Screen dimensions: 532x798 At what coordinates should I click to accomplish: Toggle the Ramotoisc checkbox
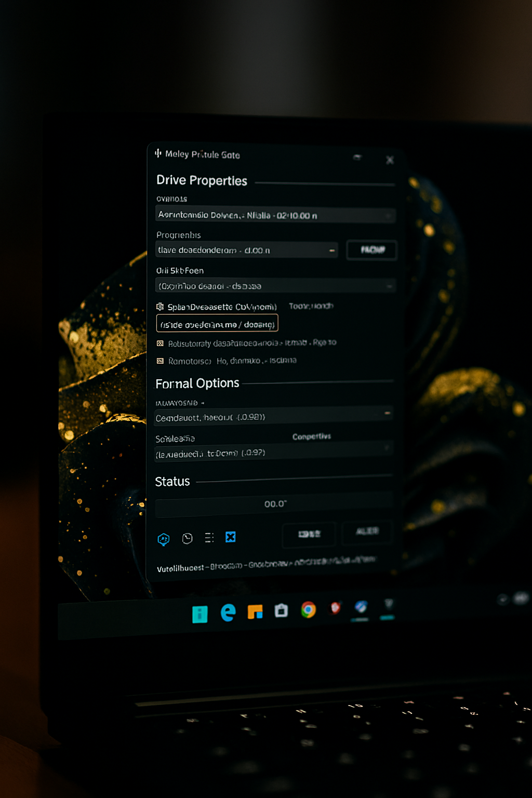coord(160,361)
